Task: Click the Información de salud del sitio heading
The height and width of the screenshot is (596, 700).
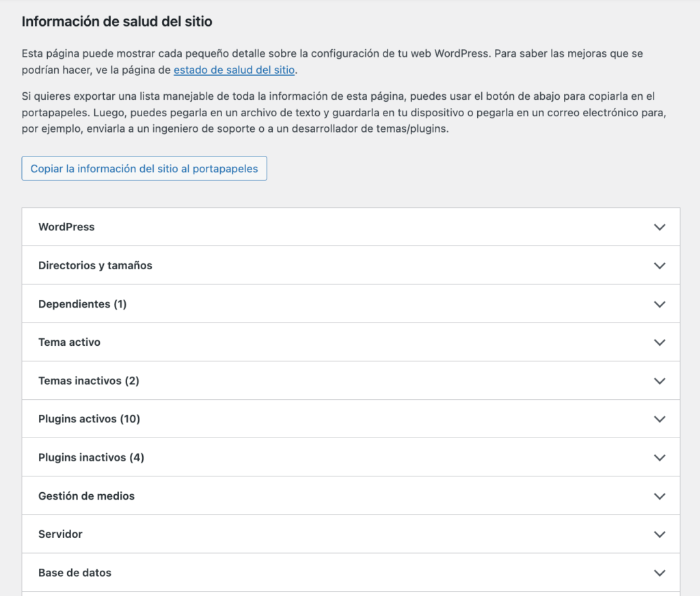Action: 116,21
